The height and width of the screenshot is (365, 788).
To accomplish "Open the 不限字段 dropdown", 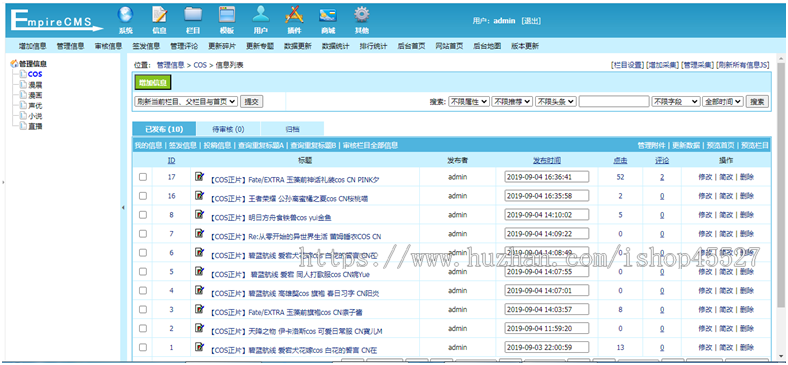I will (x=675, y=102).
